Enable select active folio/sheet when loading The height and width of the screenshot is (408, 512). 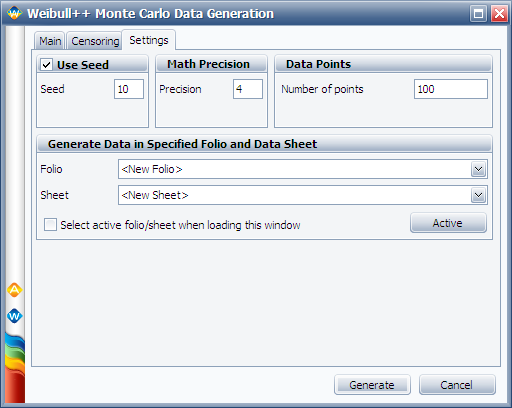50,225
